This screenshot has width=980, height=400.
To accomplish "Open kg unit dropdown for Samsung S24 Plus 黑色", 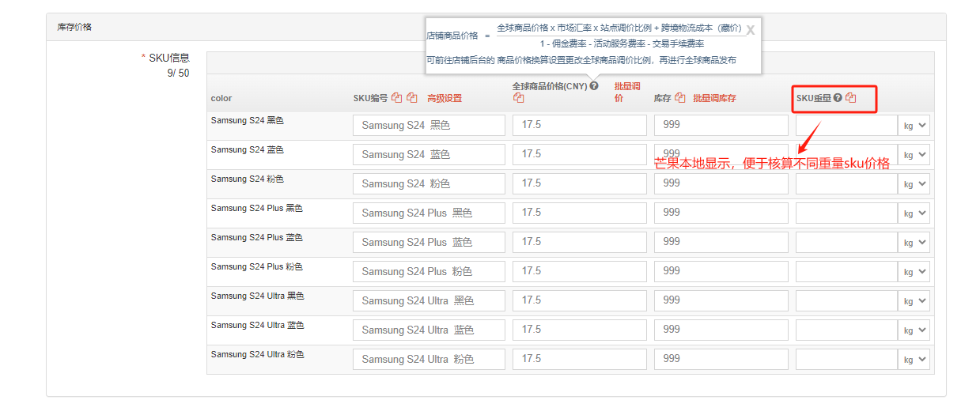I will [915, 213].
